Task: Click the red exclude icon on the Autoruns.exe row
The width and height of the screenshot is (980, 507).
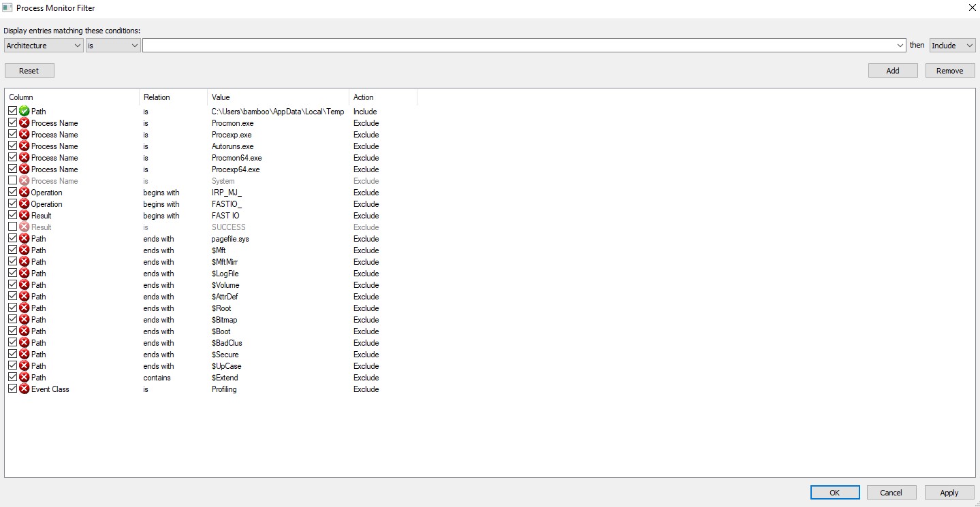Action: [25, 146]
